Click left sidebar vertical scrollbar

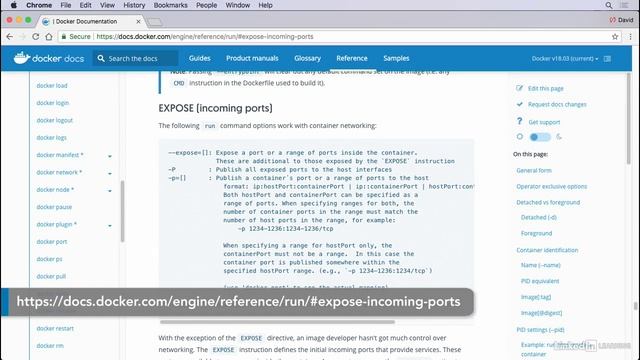(x=122, y=211)
